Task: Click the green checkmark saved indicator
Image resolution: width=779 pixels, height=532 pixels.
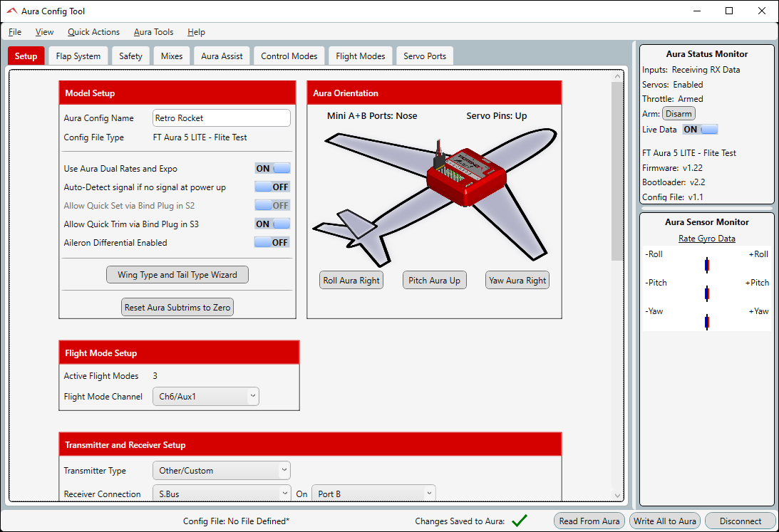Action: (x=520, y=521)
